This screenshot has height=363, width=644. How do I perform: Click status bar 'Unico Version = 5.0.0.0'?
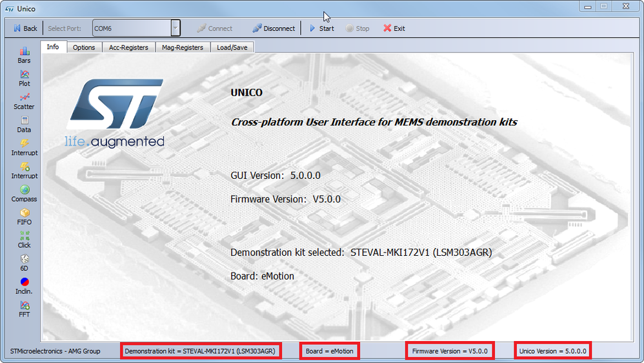(552, 351)
